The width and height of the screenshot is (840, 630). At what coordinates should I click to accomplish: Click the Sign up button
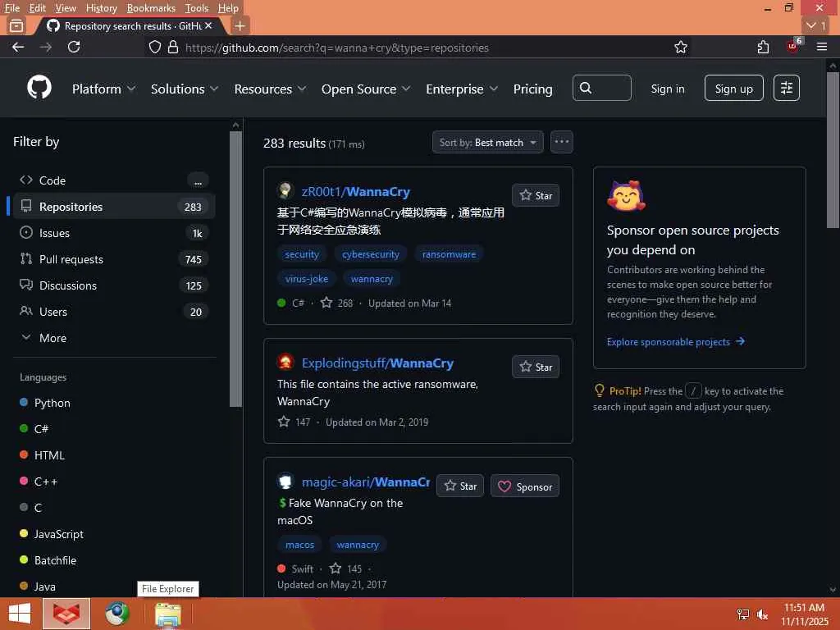734,88
